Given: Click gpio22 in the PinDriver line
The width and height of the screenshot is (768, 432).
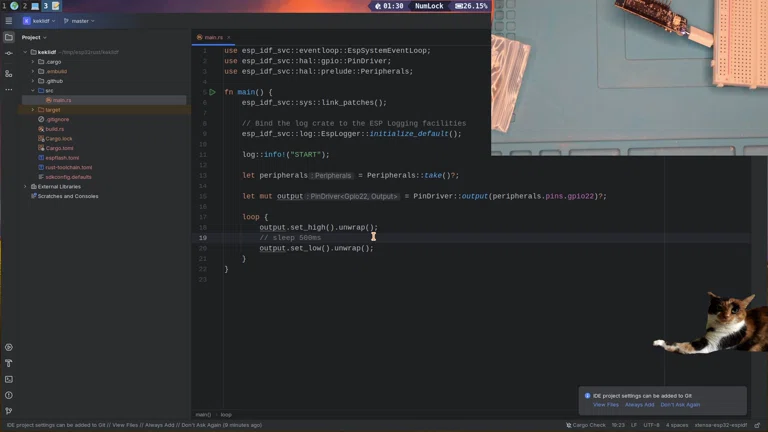Looking at the screenshot, I should click(x=580, y=196).
